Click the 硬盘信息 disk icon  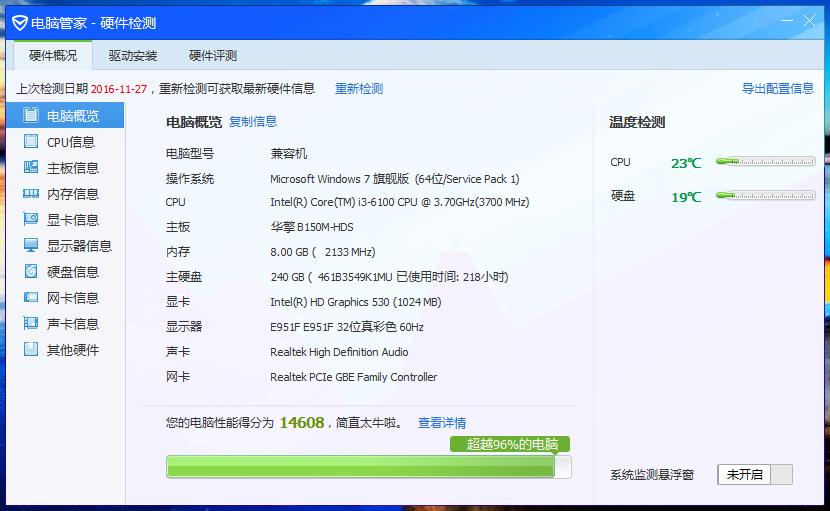point(31,271)
